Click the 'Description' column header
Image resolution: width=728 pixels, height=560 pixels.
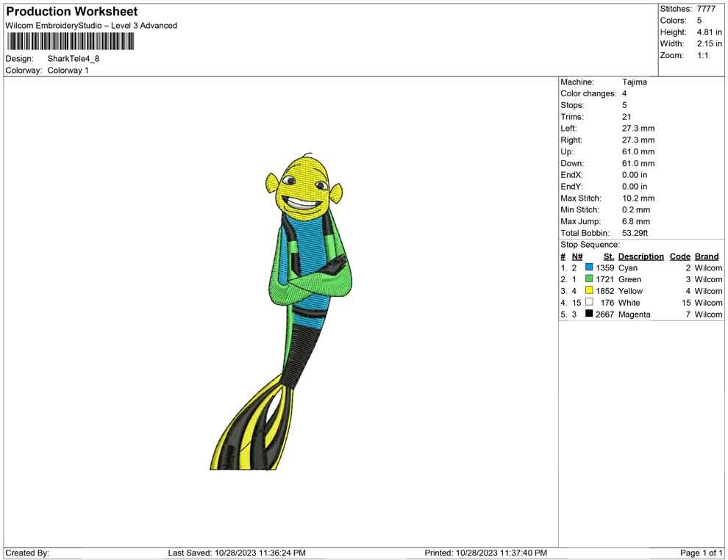[640, 256]
